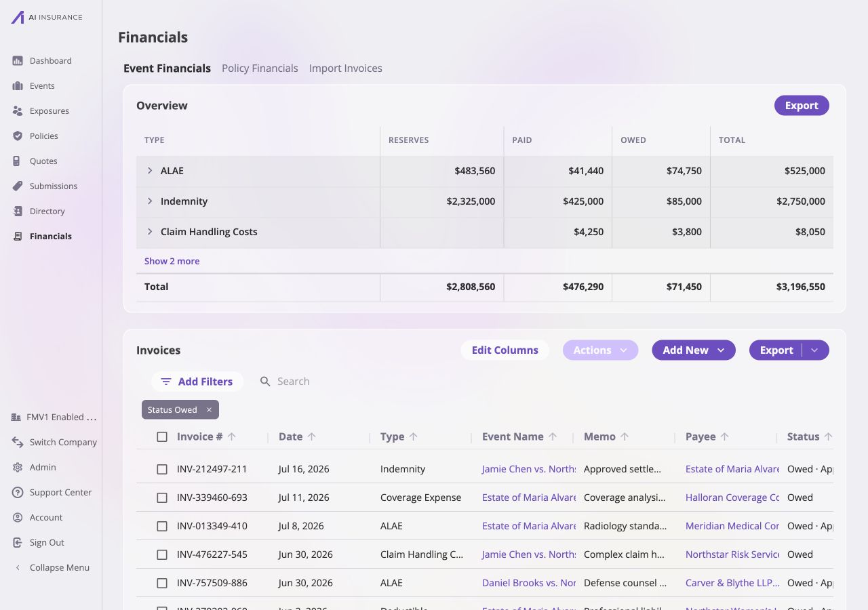Screen dimensions: 868x610
Task: Open Halloran Coverage payee link
Action: click(x=732, y=497)
